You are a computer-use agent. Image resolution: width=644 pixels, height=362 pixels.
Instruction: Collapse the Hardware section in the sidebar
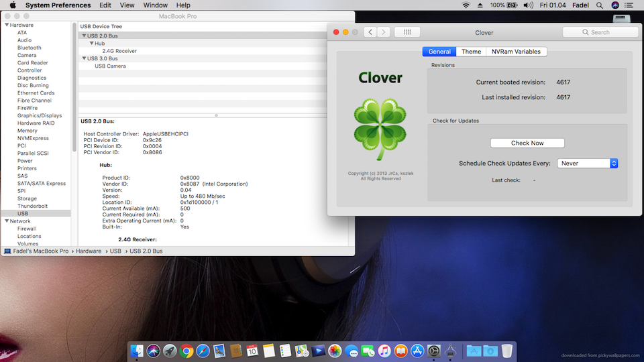pos(7,25)
